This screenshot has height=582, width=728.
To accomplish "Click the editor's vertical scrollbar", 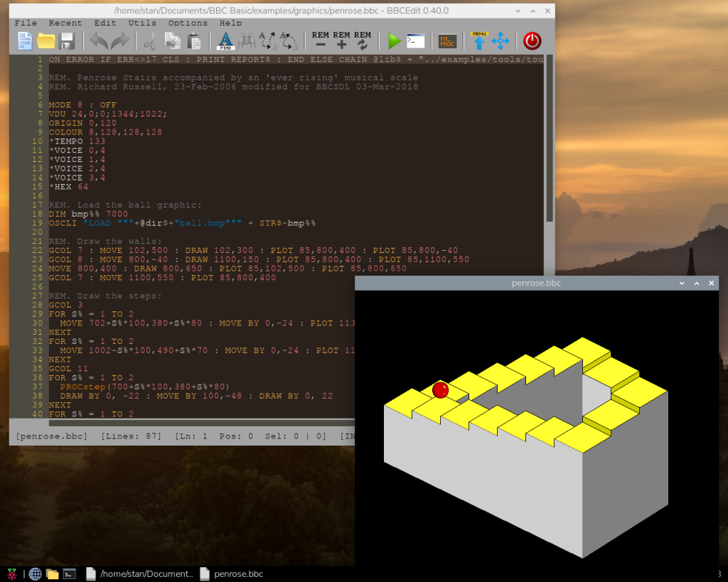I will coord(548,142).
